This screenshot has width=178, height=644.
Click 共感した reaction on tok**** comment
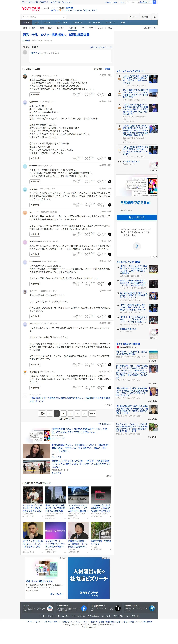pyautogui.click(x=78, y=182)
